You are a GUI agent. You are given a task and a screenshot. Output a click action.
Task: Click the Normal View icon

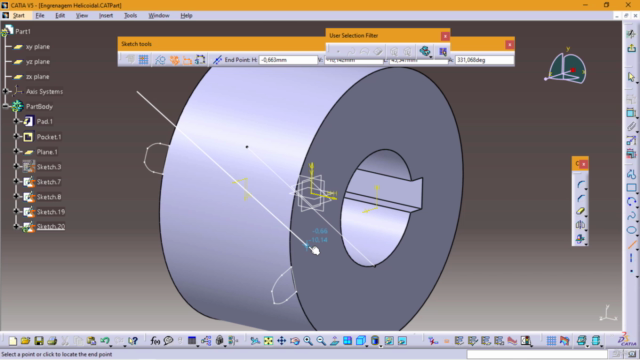[x=334, y=340]
